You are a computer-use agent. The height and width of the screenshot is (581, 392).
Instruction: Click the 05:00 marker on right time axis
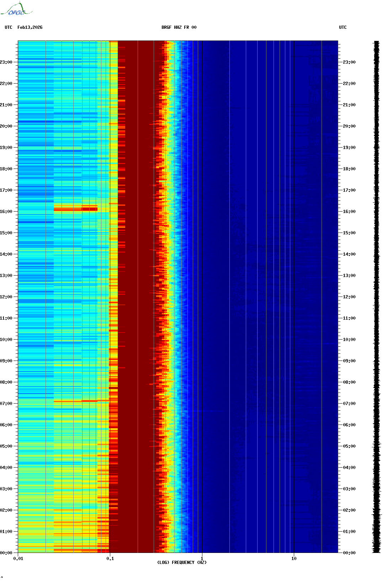[349, 446]
